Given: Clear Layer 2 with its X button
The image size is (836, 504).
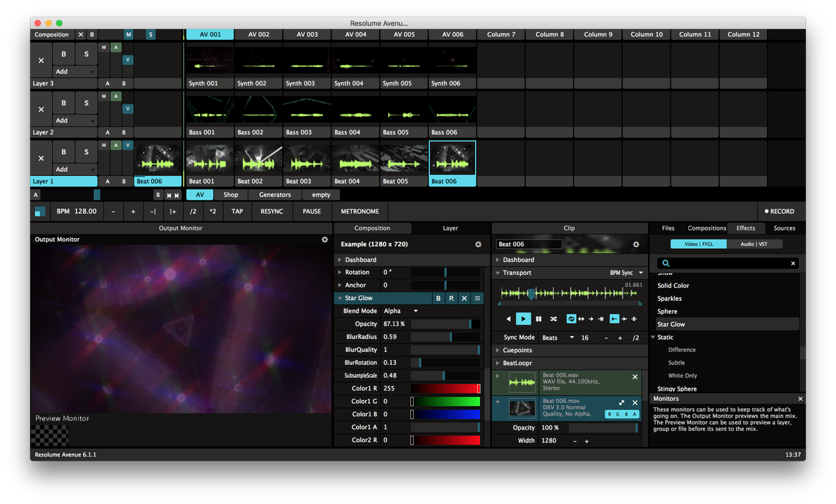Looking at the screenshot, I should click(41, 109).
